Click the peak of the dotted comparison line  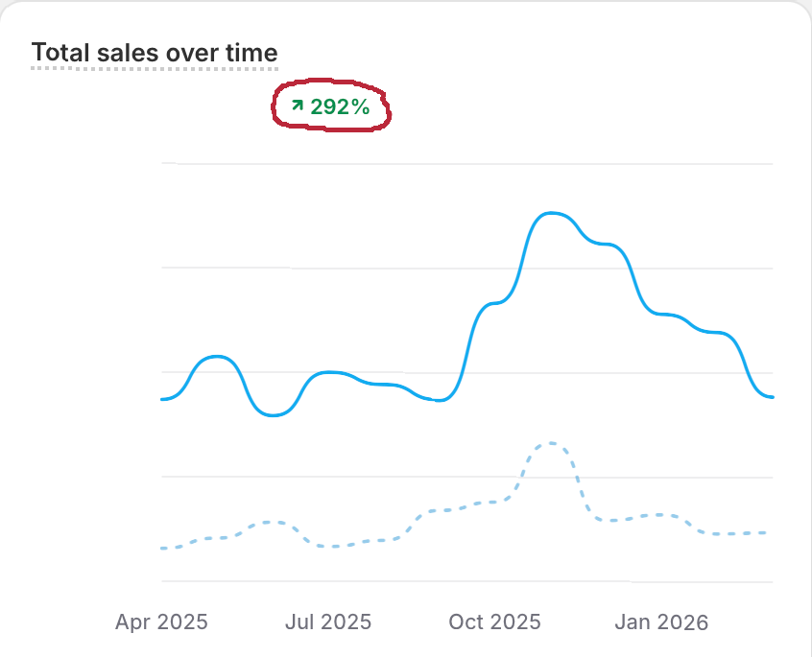coord(549,443)
